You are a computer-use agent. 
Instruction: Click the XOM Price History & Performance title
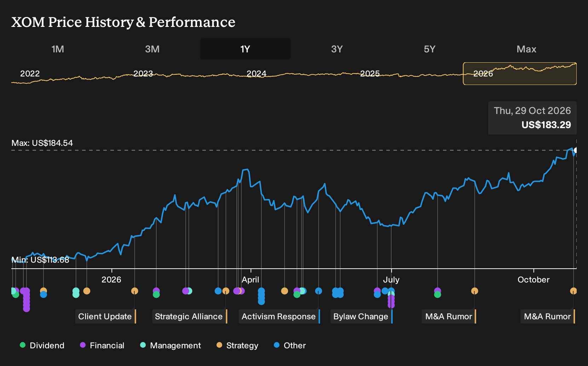point(123,22)
